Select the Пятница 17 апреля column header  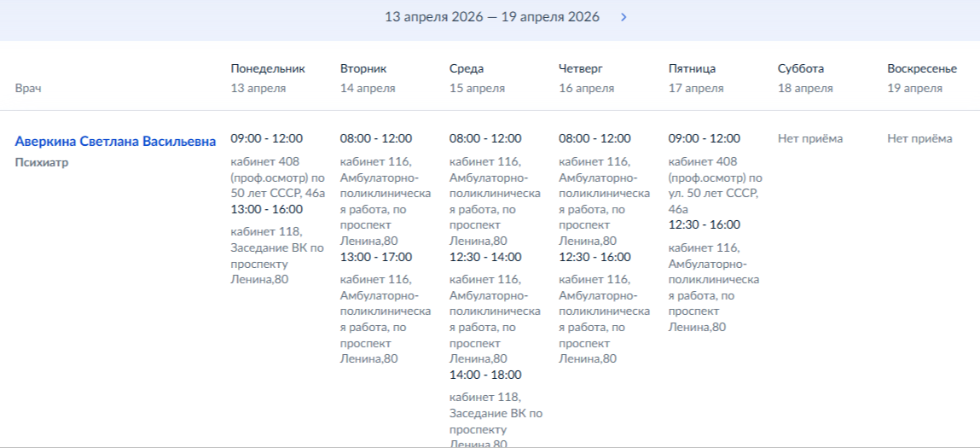[x=696, y=78]
